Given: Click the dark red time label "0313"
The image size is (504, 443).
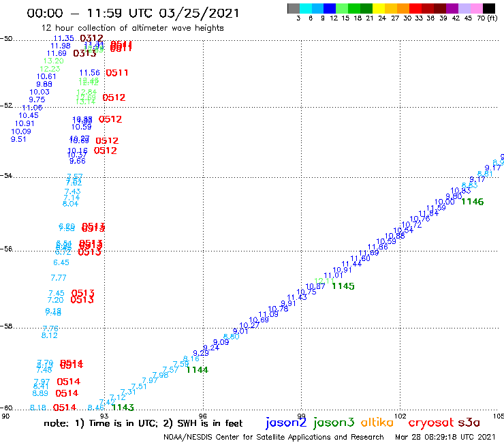Looking at the screenshot, I should point(84,53).
